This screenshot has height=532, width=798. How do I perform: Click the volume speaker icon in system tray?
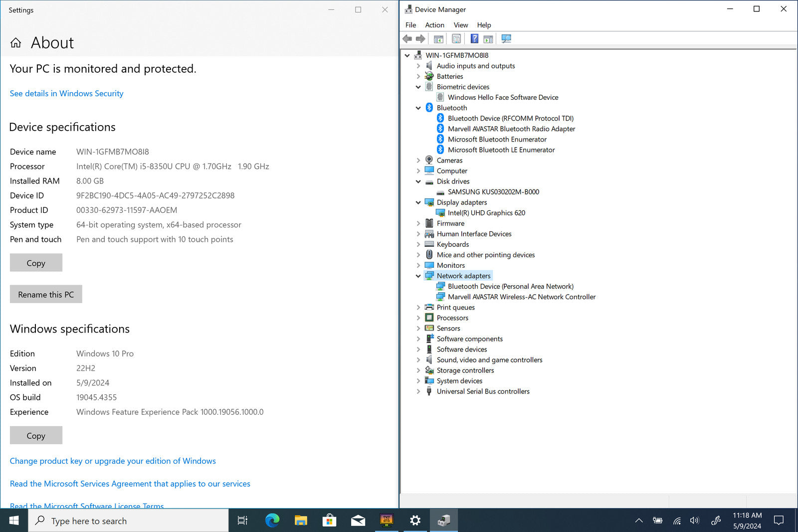[x=695, y=521]
